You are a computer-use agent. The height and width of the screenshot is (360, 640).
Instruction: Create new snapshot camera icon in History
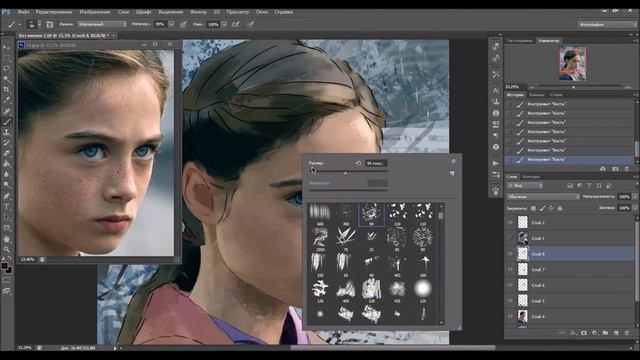click(x=615, y=169)
